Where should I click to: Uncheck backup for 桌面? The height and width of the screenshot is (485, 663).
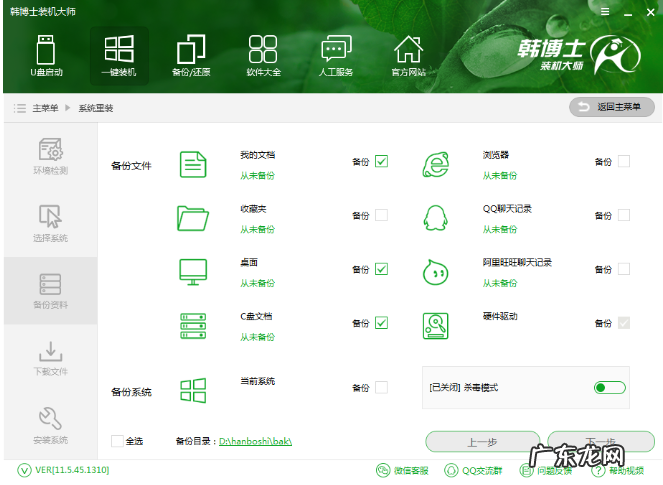(x=381, y=269)
